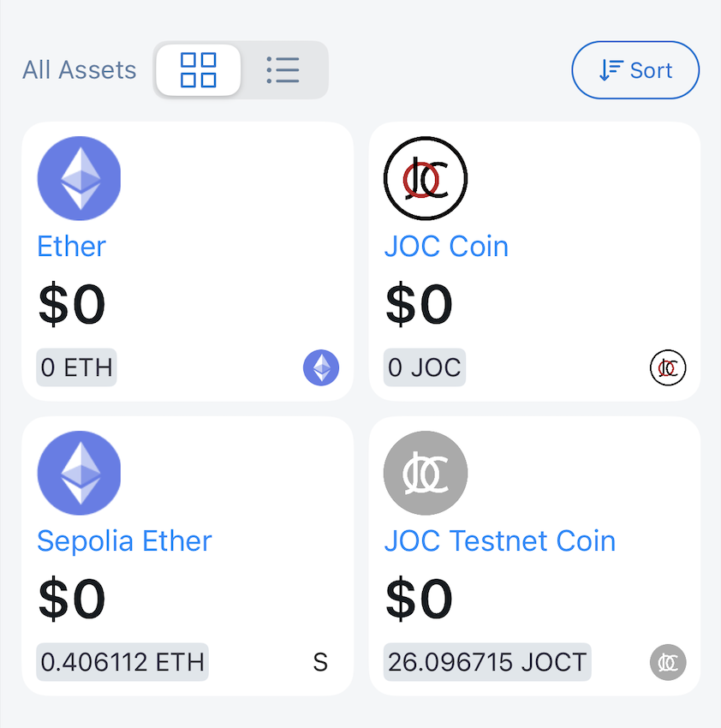Click the gray JOC Testnet Coin logo
This screenshot has width=721, height=728.
pyautogui.click(x=426, y=473)
